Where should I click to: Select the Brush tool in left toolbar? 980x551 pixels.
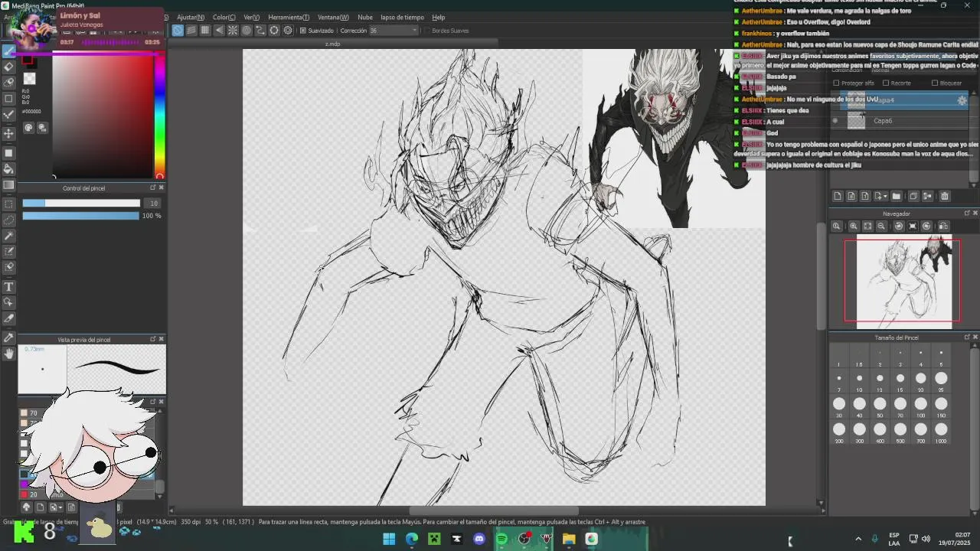[x=9, y=51]
